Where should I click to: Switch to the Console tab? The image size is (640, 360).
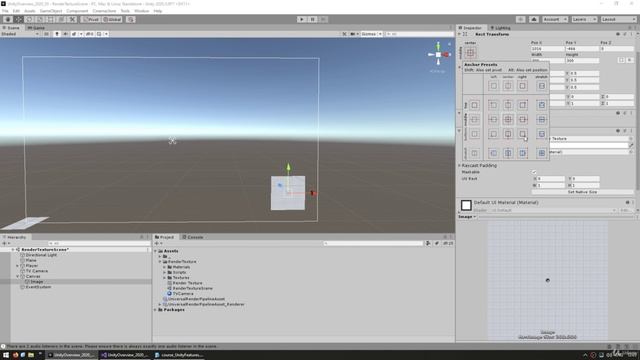(x=193, y=237)
